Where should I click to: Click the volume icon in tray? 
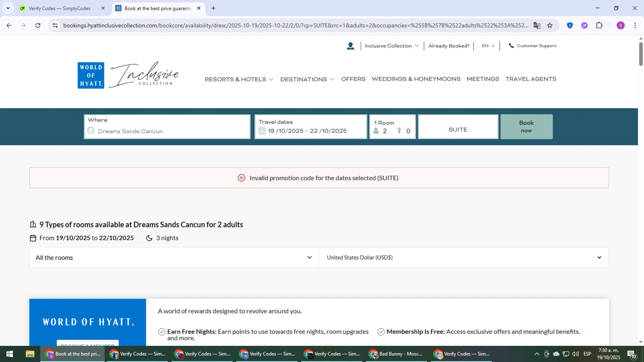coord(575,354)
